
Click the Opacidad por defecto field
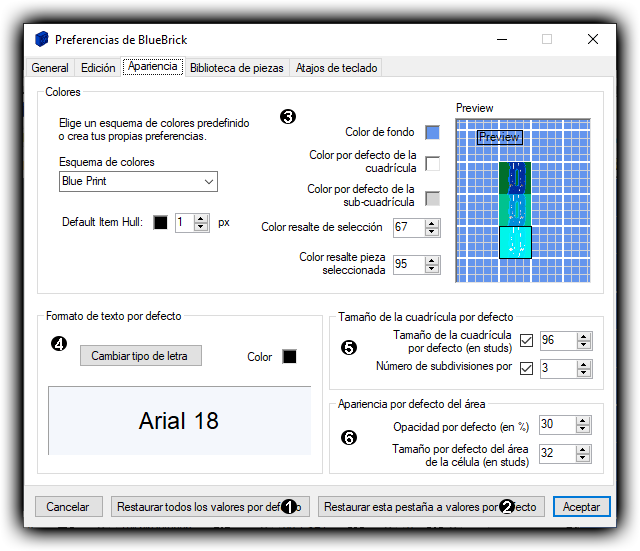pos(558,425)
